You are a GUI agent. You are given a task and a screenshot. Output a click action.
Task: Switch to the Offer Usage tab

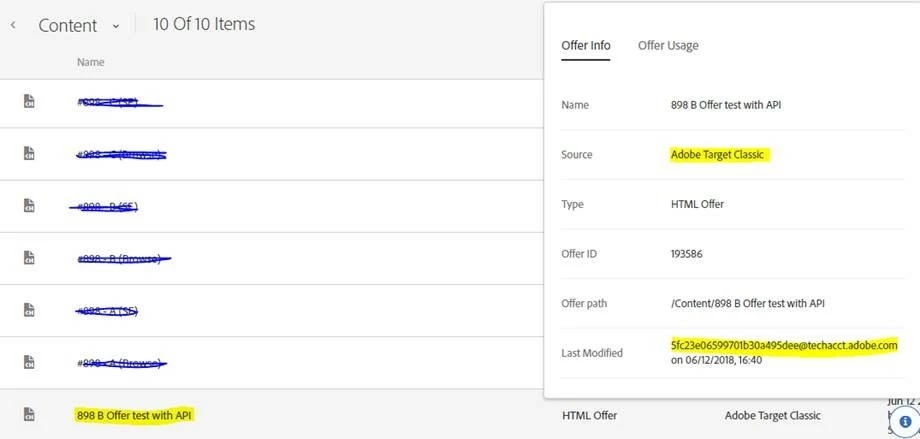(x=668, y=45)
